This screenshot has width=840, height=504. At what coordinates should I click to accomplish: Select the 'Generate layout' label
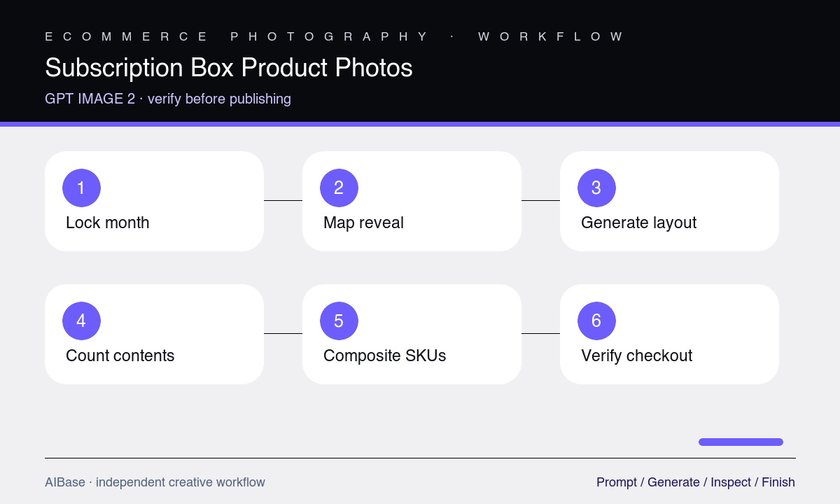pyautogui.click(x=638, y=223)
